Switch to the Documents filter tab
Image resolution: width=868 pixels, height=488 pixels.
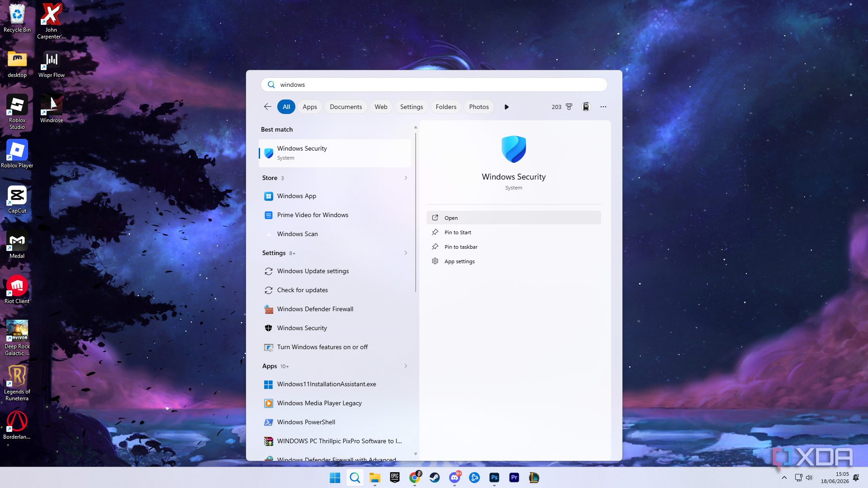346,107
